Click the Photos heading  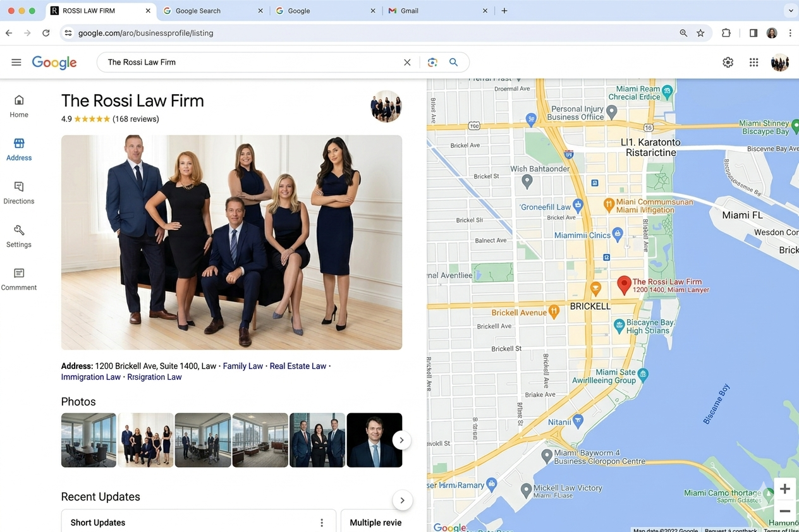(78, 402)
